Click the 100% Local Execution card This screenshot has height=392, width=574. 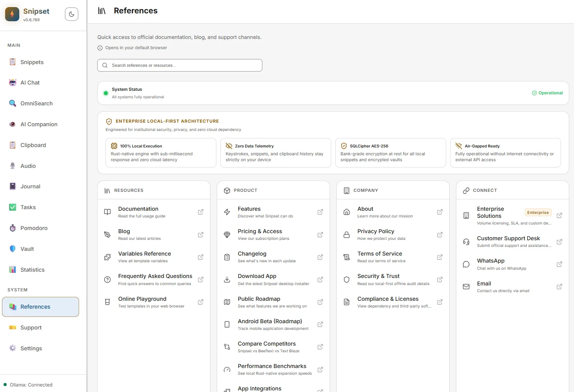pyautogui.click(x=161, y=153)
